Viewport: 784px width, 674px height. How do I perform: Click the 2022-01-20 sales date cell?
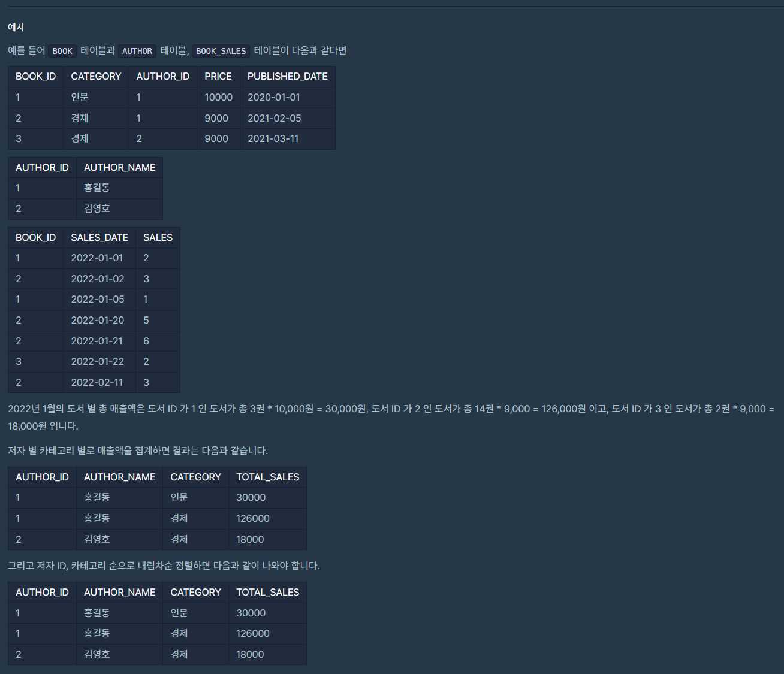pyautogui.click(x=98, y=320)
